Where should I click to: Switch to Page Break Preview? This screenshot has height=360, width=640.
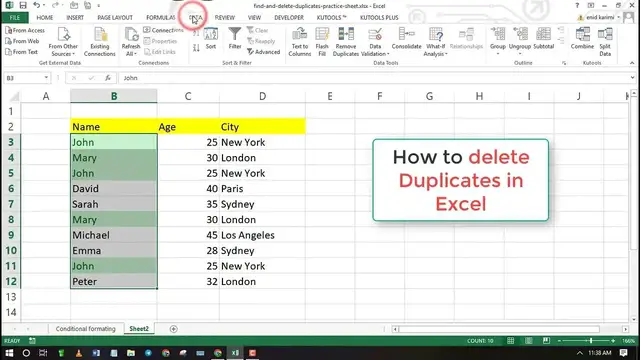pyautogui.click(x=547, y=340)
